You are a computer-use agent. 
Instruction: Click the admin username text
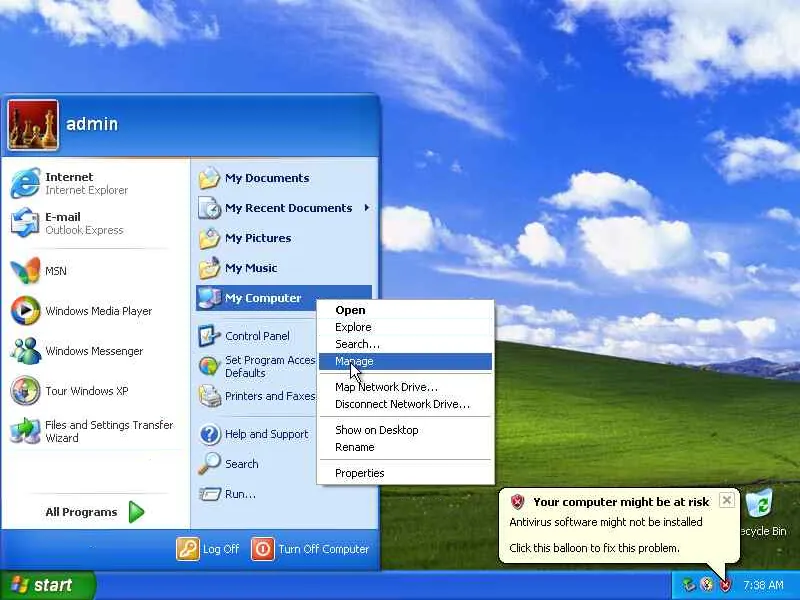(92, 124)
